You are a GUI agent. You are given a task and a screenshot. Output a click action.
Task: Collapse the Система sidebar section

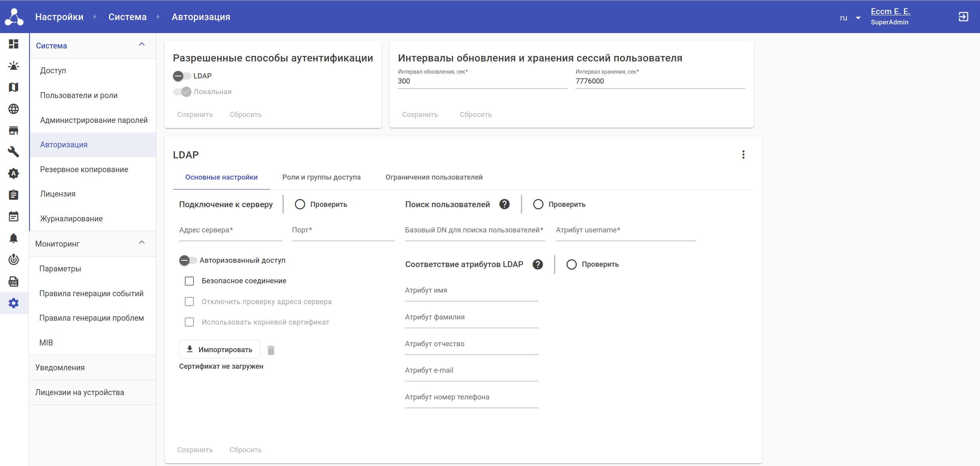[142, 45]
